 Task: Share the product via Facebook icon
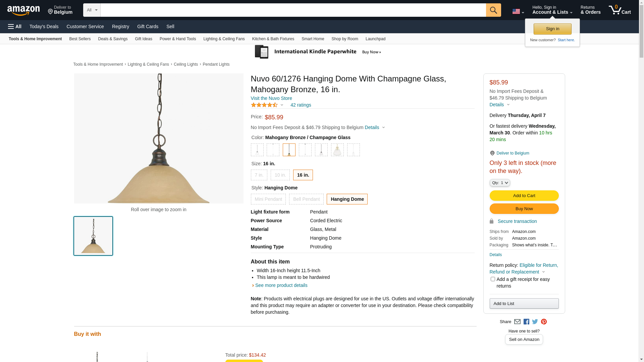pos(526,322)
